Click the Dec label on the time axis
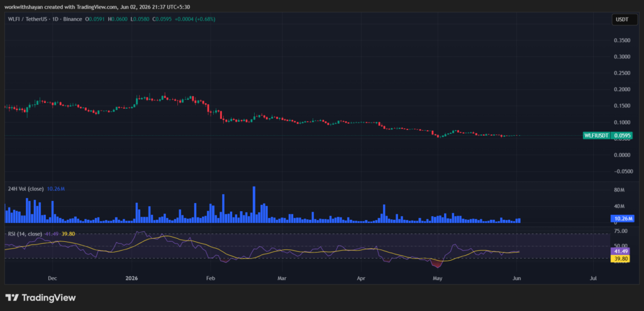 pyautogui.click(x=52, y=278)
